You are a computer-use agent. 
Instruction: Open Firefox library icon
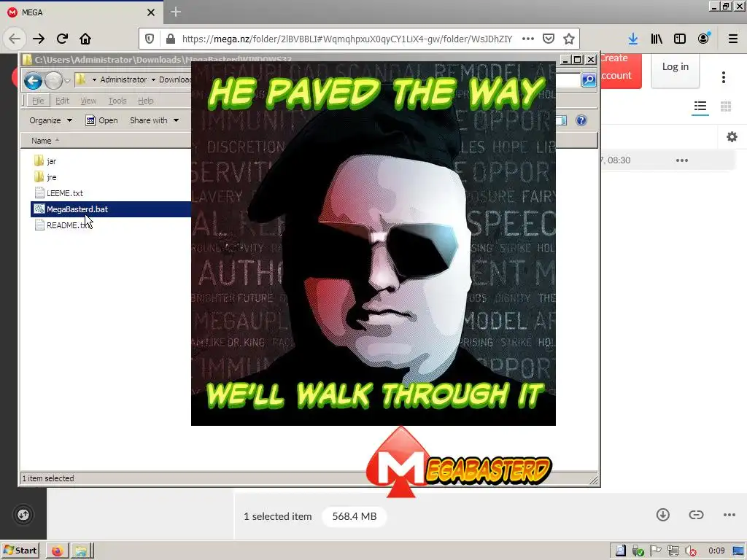657,39
